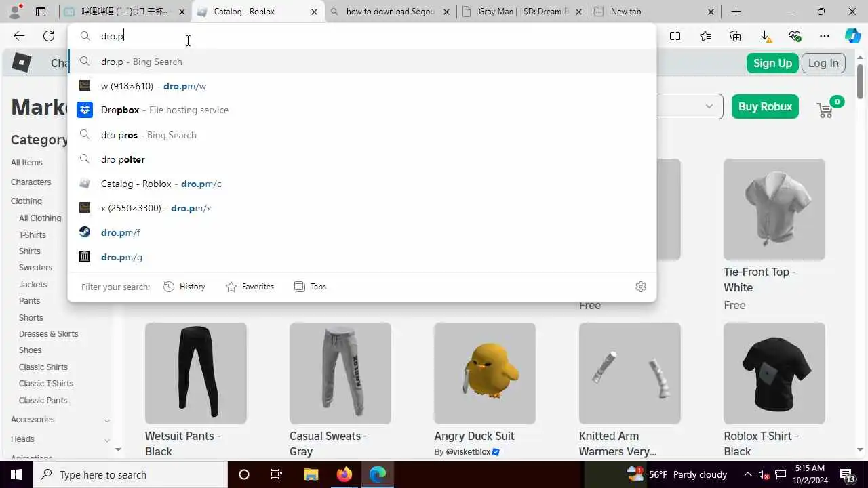This screenshot has height=488, width=868.
Task: Select the T-Shirts subcategory
Action: 33,235
